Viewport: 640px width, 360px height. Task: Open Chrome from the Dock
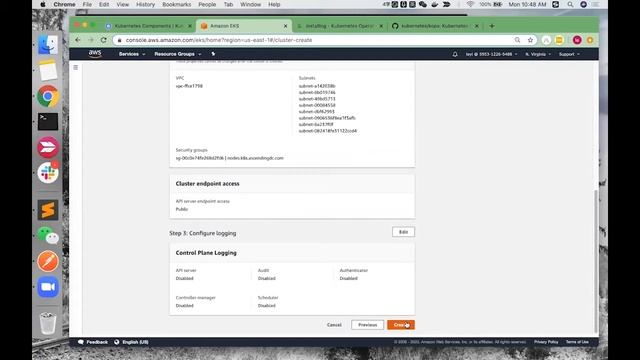(x=48, y=96)
